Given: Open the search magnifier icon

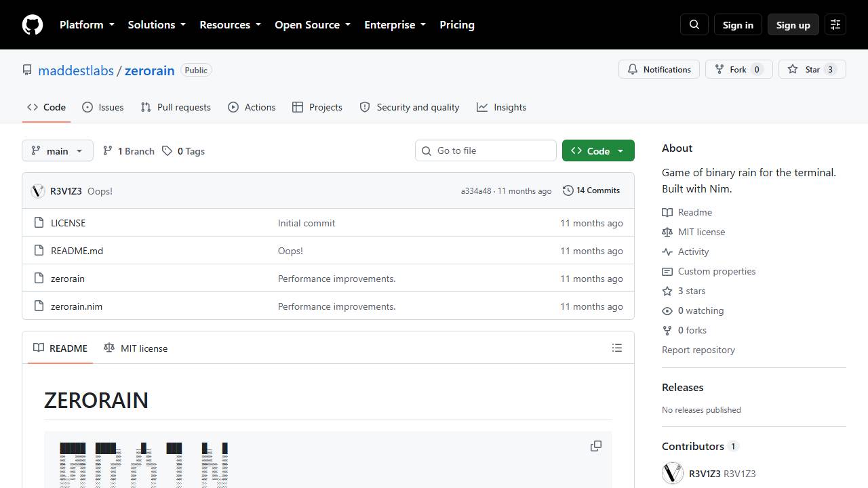Looking at the screenshot, I should (x=694, y=25).
